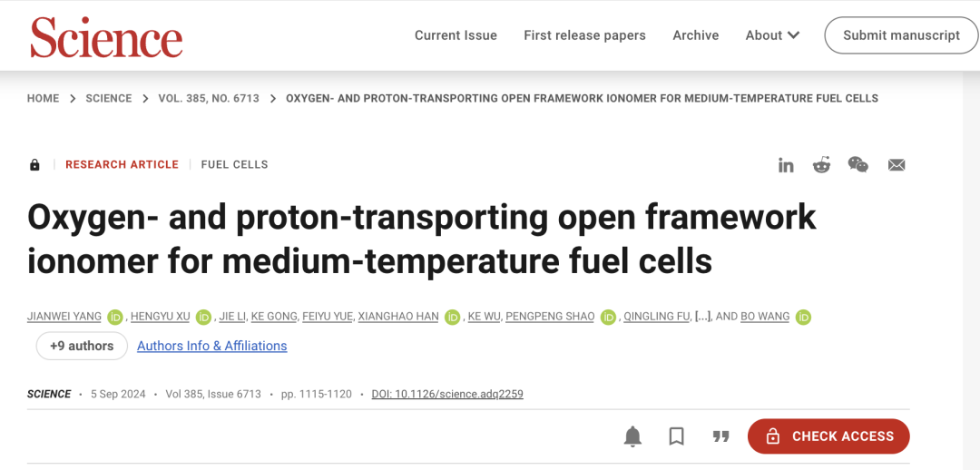Image resolution: width=980 pixels, height=470 pixels.
Task: Go to First release papers
Action: coord(584,35)
